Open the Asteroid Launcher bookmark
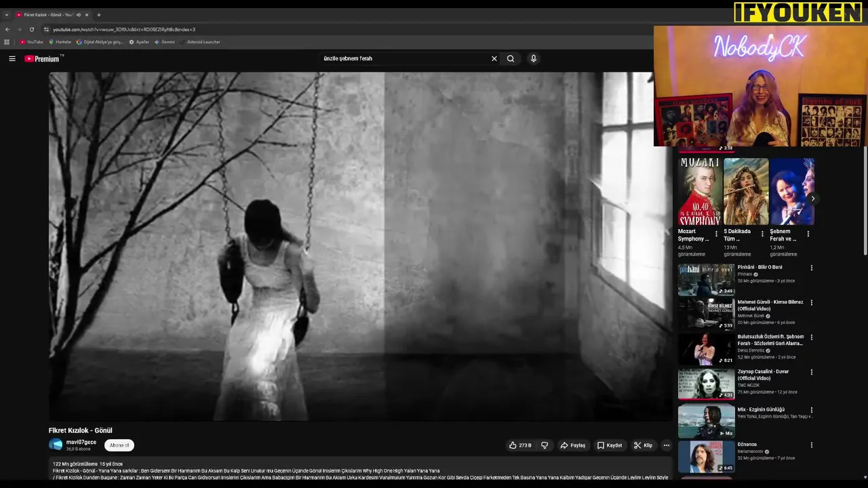 200,42
